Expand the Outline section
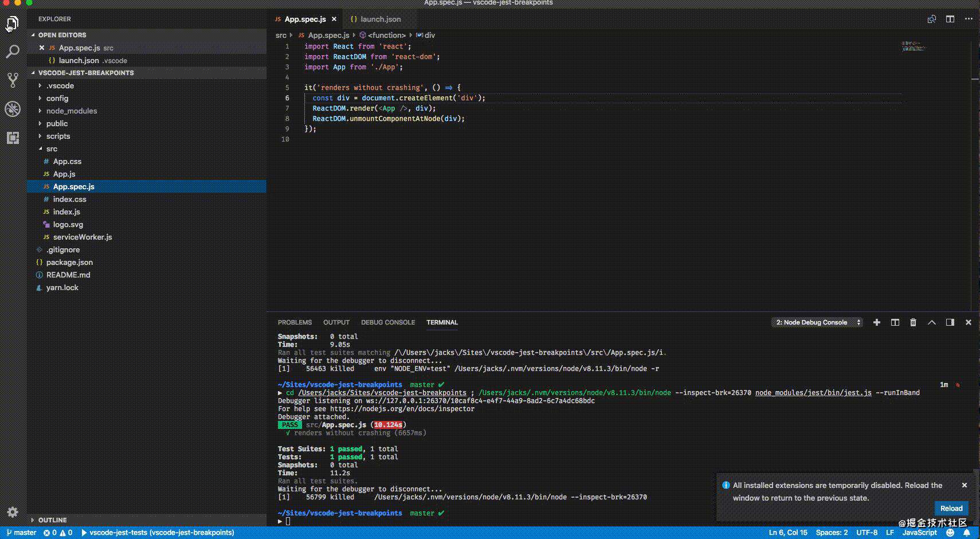Image resolution: width=980 pixels, height=539 pixels. click(x=147, y=520)
